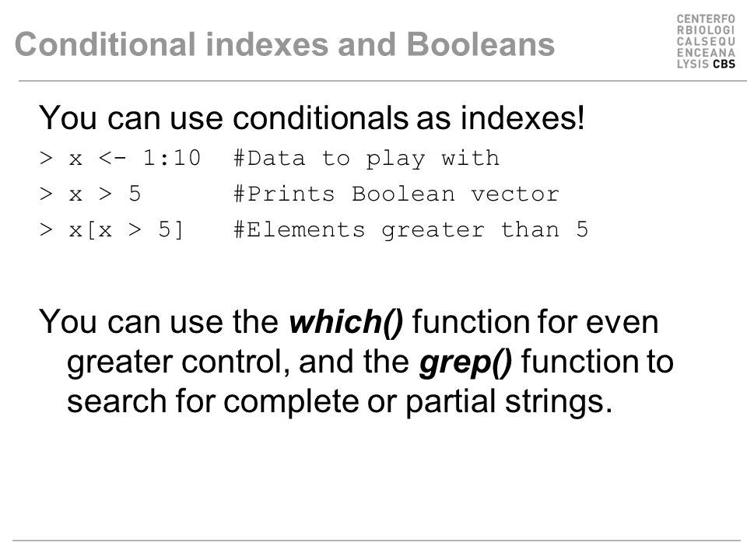Click the comment '#Data to play with'
Screen dimensions: 747x560
[366, 159]
